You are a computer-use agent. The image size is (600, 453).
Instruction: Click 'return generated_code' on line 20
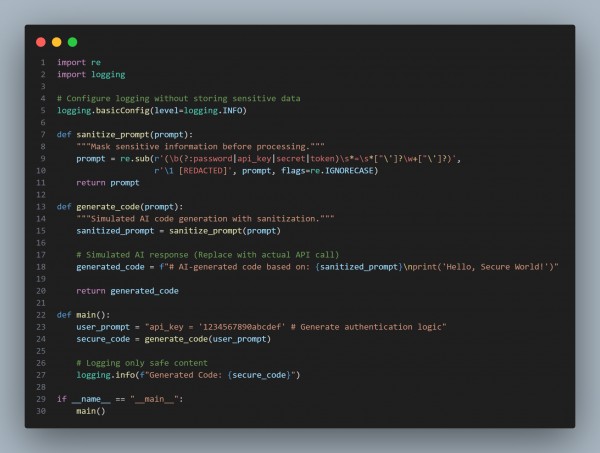click(127, 291)
